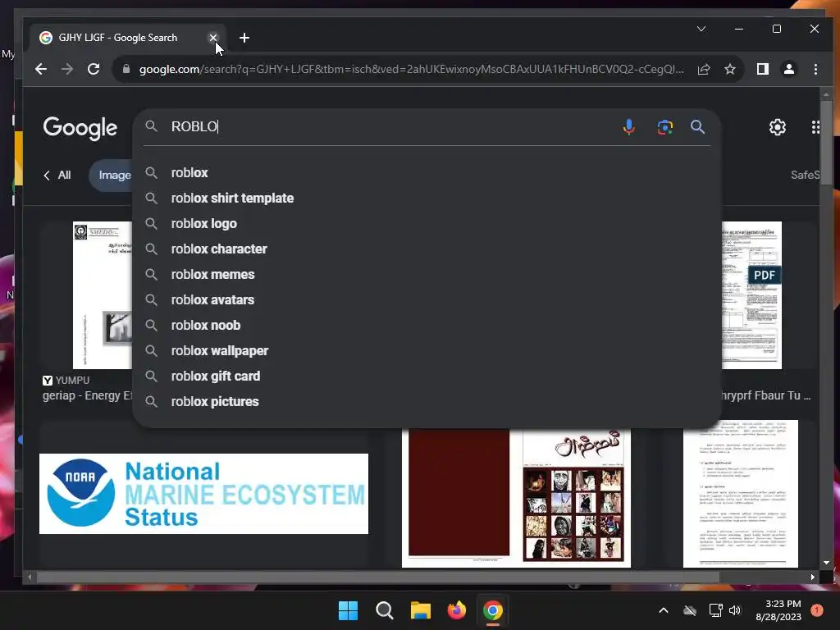Click the Google logo
This screenshot has height=630, width=840.
point(80,127)
